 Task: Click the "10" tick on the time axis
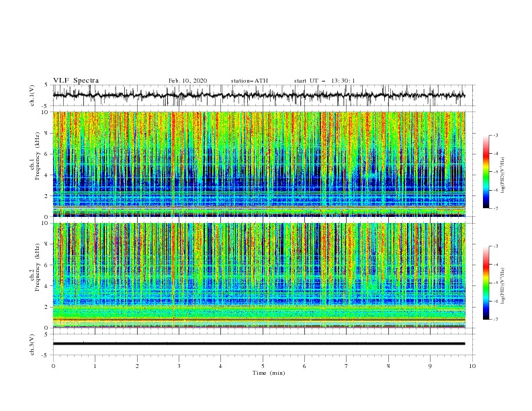tap(472, 366)
